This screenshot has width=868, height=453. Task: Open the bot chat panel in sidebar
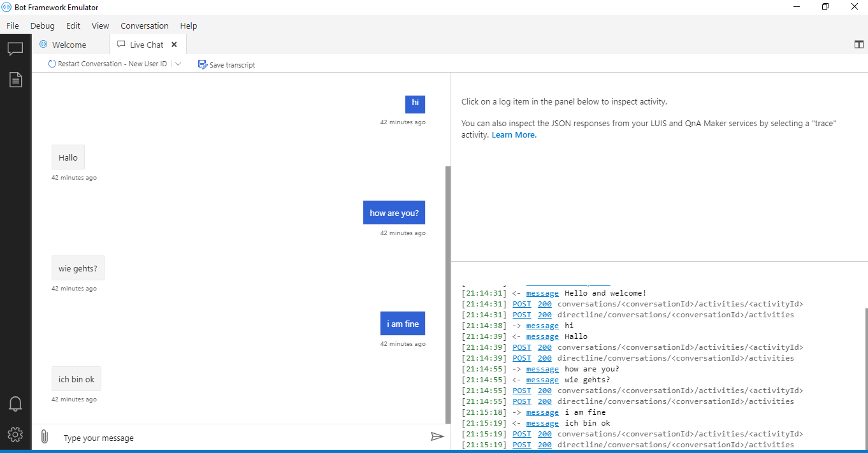click(15, 49)
